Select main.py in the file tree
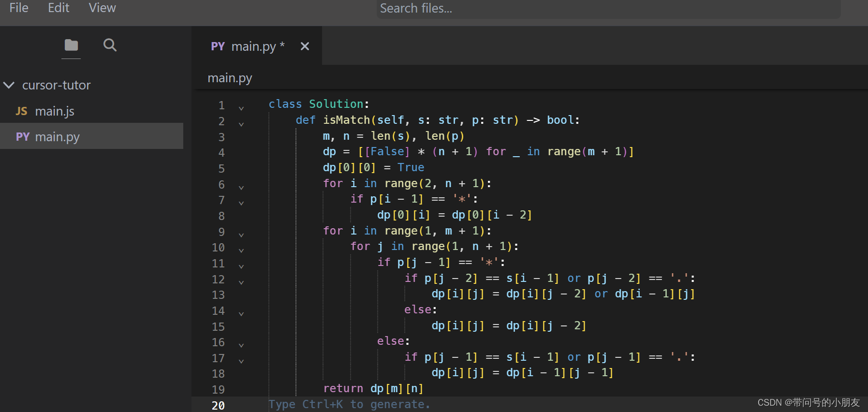The width and height of the screenshot is (868, 412). click(92, 137)
